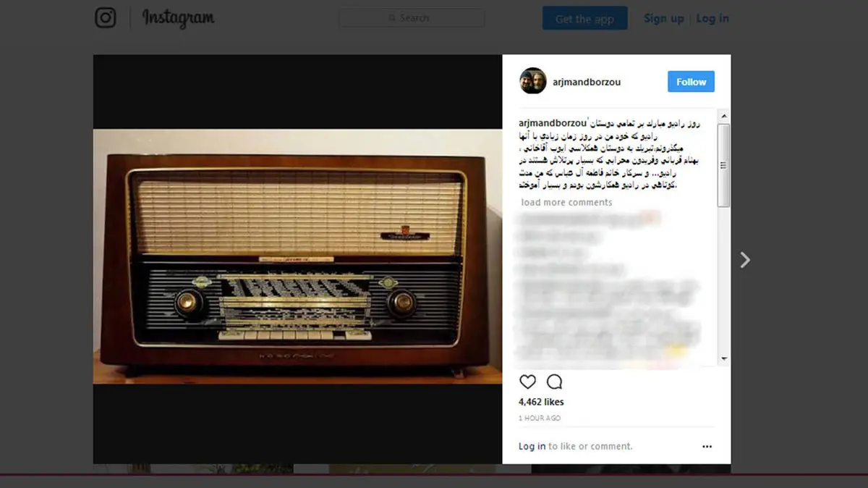This screenshot has width=868, height=488.
Task: Open comments with the speech bubble icon
Action: point(554,382)
